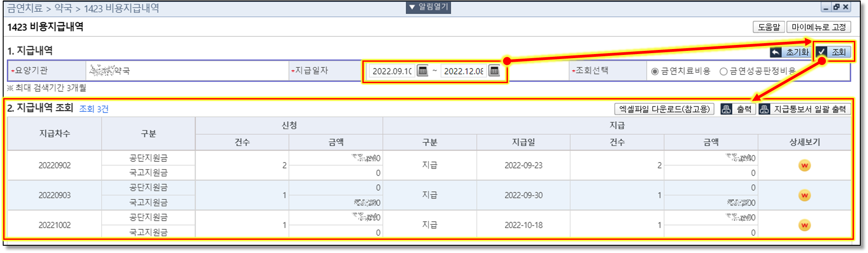Reset the form with 초기화
The image size is (868, 253).
click(790, 52)
